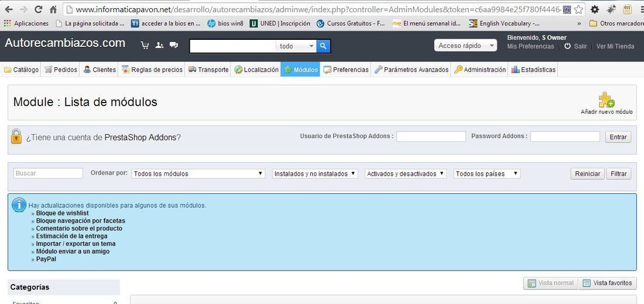Open Mis Preferencias link
The height and width of the screenshot is (304, 644).
[x=530, y=46]
